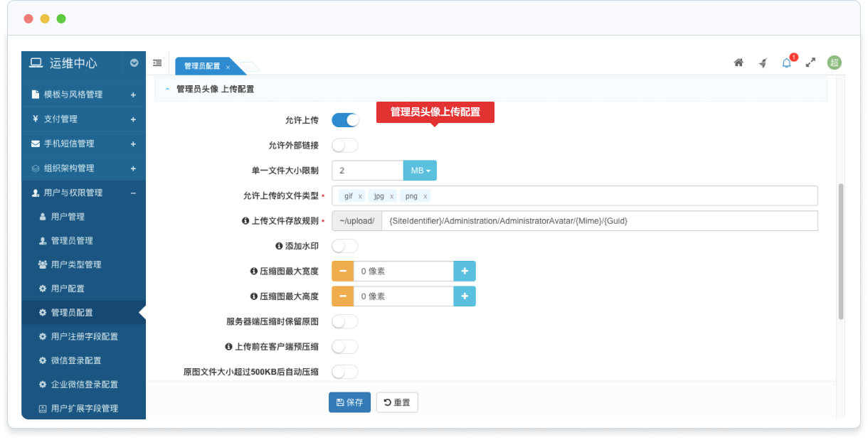
Task: Toggle fullscreen with the expand icon
Action: tap(810, 63)
